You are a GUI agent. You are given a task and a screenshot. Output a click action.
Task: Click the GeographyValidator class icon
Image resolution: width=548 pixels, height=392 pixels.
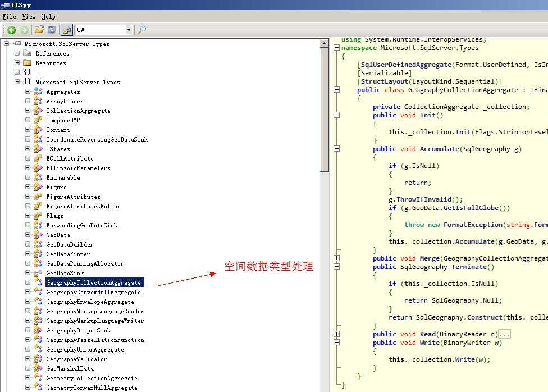[38, 359]
